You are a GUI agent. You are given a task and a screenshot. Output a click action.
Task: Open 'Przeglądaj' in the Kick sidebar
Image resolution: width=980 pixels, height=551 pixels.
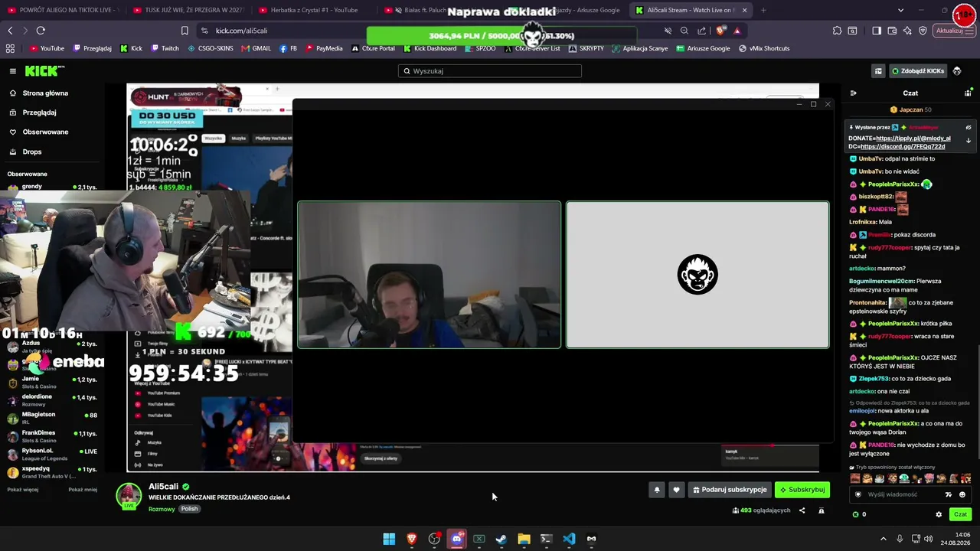39,112
